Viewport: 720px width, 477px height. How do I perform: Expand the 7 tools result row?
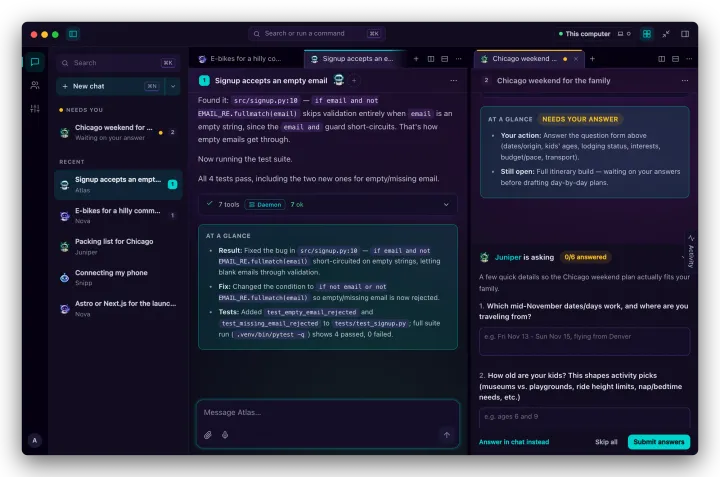pyautogui.click(x=327, y=205)
